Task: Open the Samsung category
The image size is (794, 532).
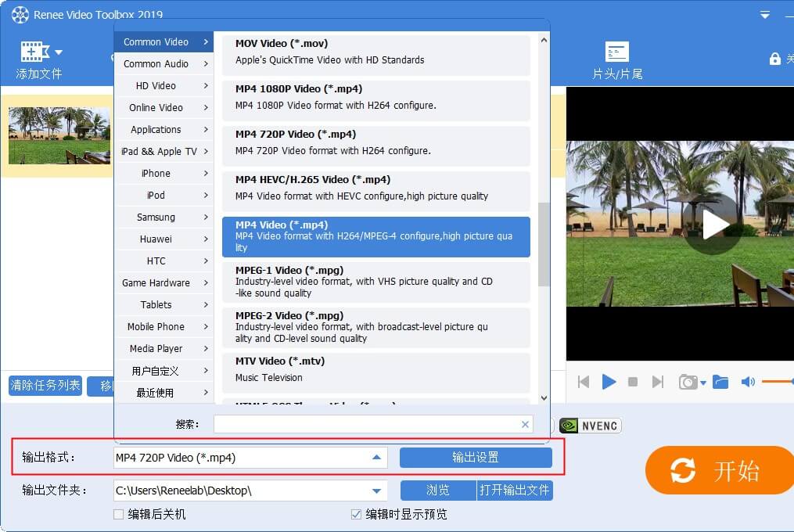Action: click(x=164, y=217)
